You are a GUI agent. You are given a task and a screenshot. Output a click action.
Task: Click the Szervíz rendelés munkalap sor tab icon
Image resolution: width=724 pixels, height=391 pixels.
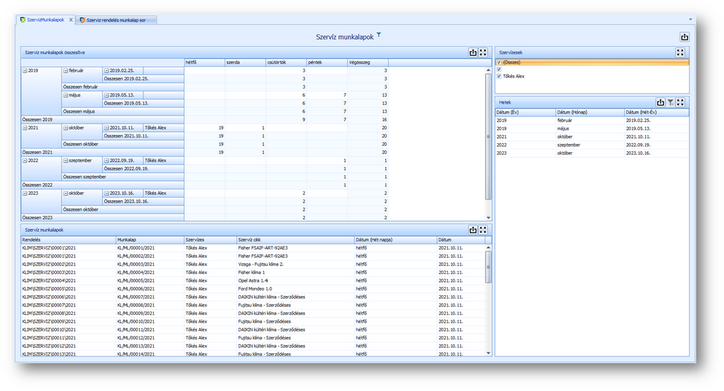click(82, 20)
